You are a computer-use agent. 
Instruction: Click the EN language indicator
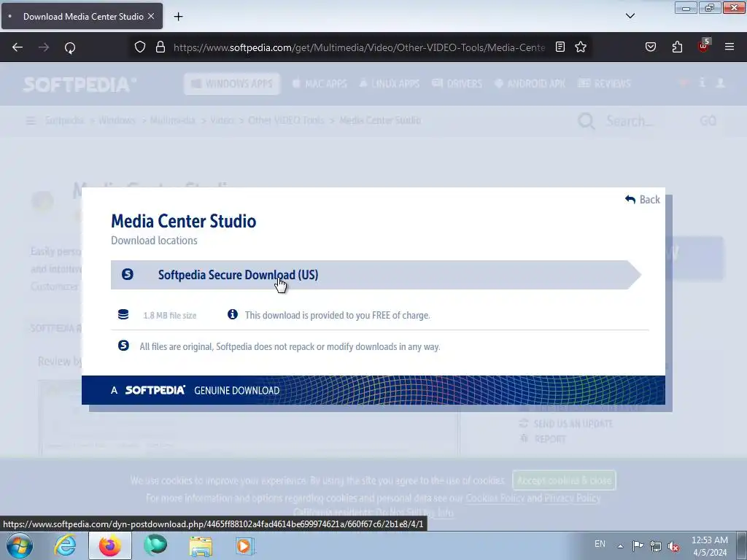(600, 544)
